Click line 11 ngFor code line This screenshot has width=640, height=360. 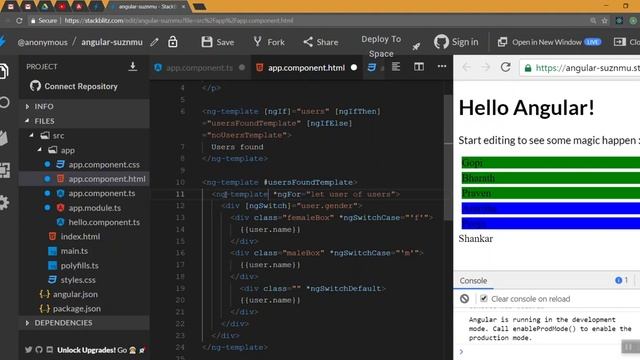tap(305, 194)
